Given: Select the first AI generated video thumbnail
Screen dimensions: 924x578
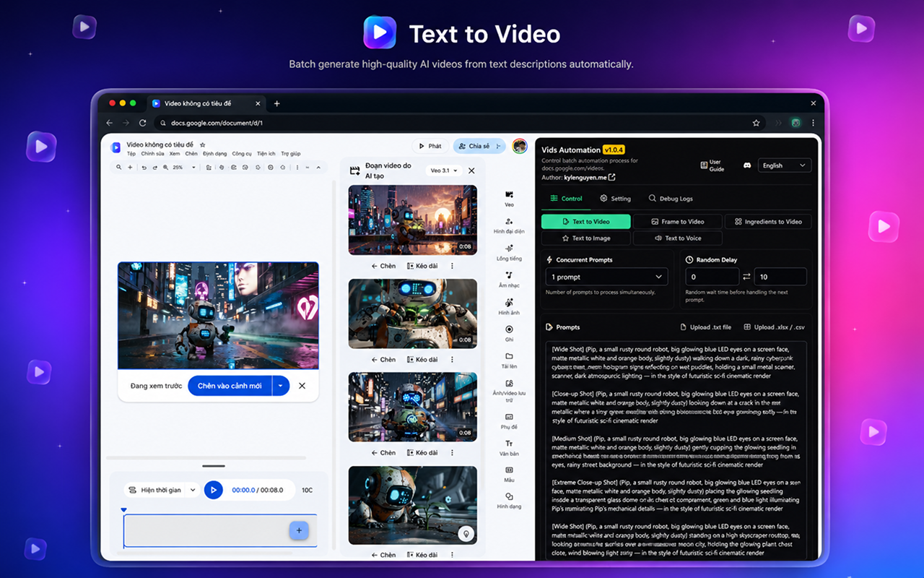Looking at the screenshot, I should (x=413, y=220).
